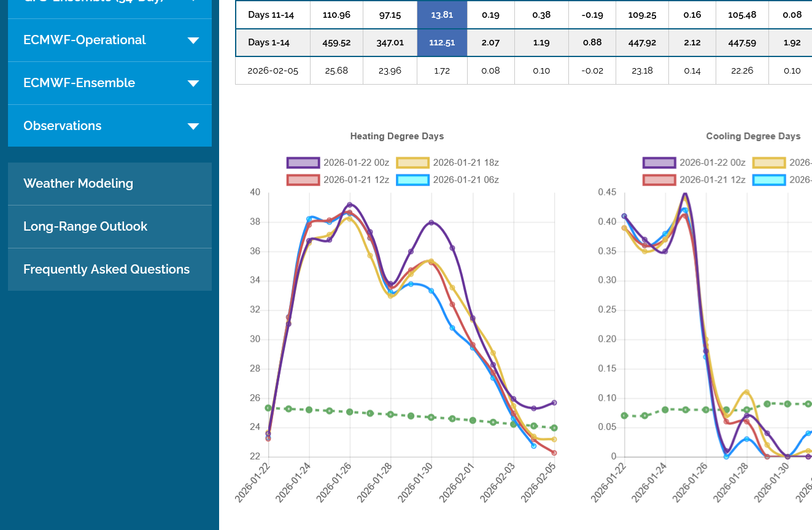Click purple 00z legend swatch in Cooling chart

pyautogui.click(x=659, y=163)
